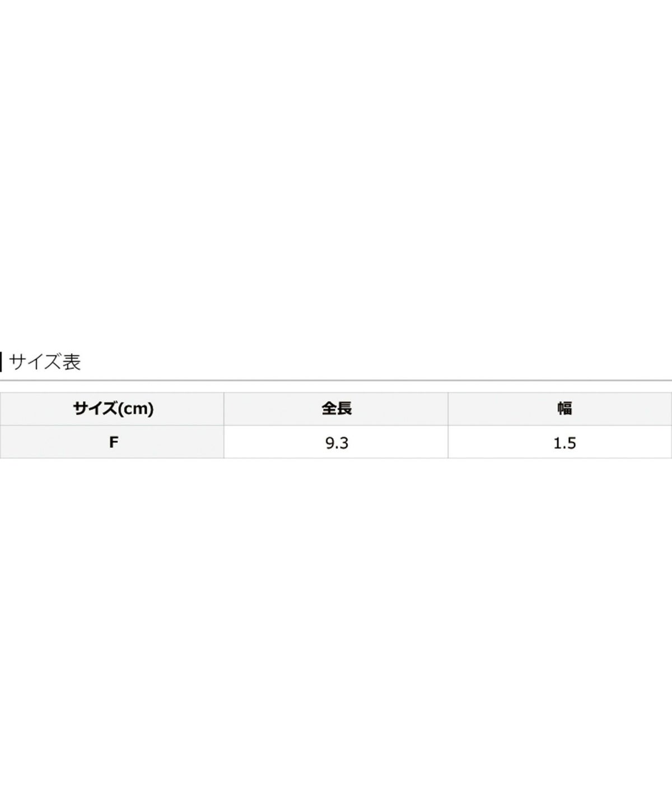Click border between F and 9.3 cells

[224, 442]
